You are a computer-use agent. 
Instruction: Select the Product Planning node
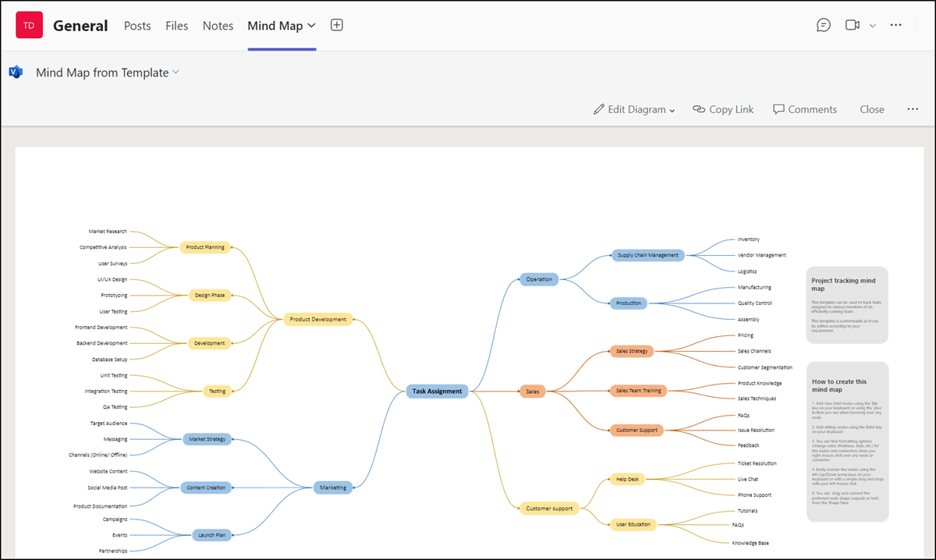(x=205, y=247)
